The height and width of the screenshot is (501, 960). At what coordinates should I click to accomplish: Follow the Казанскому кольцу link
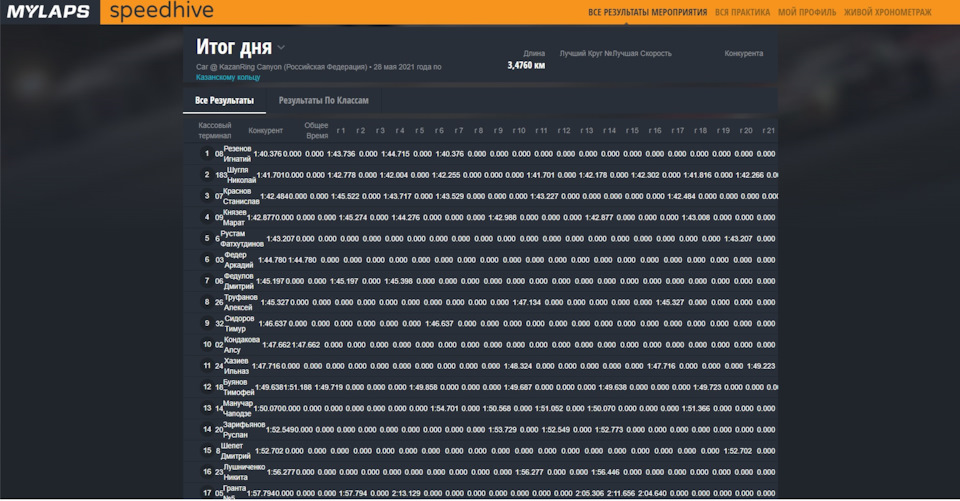[228, 77]
